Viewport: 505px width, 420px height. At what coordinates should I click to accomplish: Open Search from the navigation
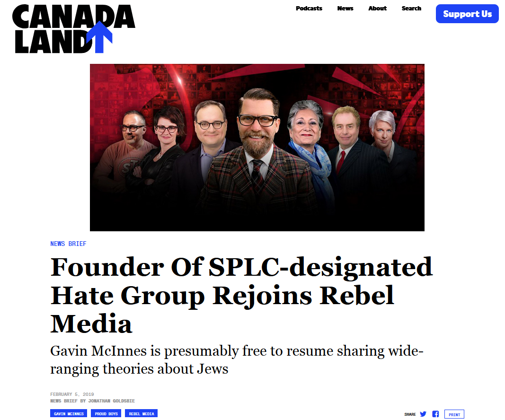tap(411, 9)
